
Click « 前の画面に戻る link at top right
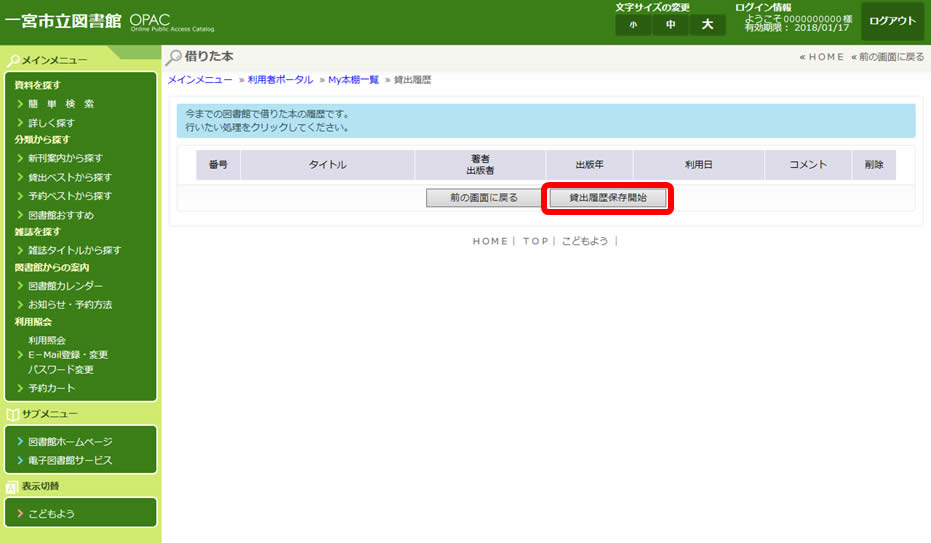(x=888, y=57)
